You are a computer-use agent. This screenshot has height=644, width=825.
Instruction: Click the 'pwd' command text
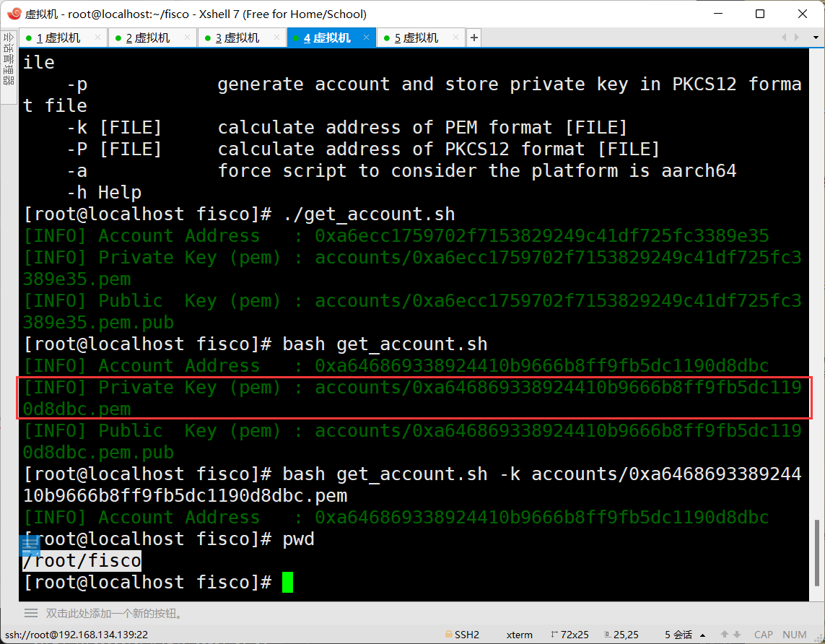[x=298, y=539]
